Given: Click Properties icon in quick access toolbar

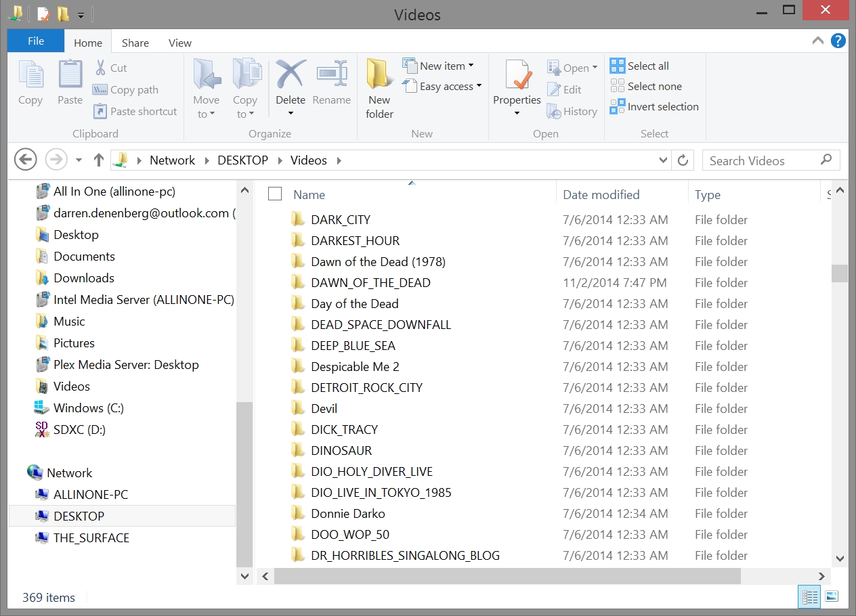Looking at the screenshot, I should (43, 14).
